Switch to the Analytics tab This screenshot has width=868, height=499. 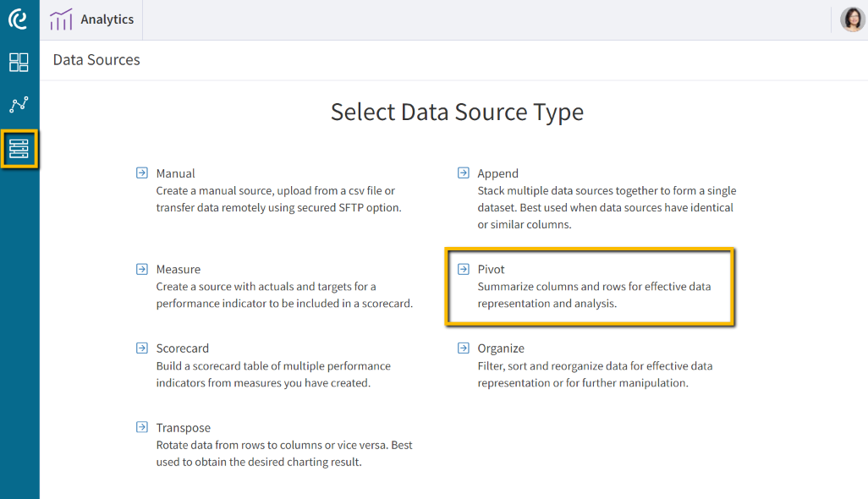tap(92, 19)
